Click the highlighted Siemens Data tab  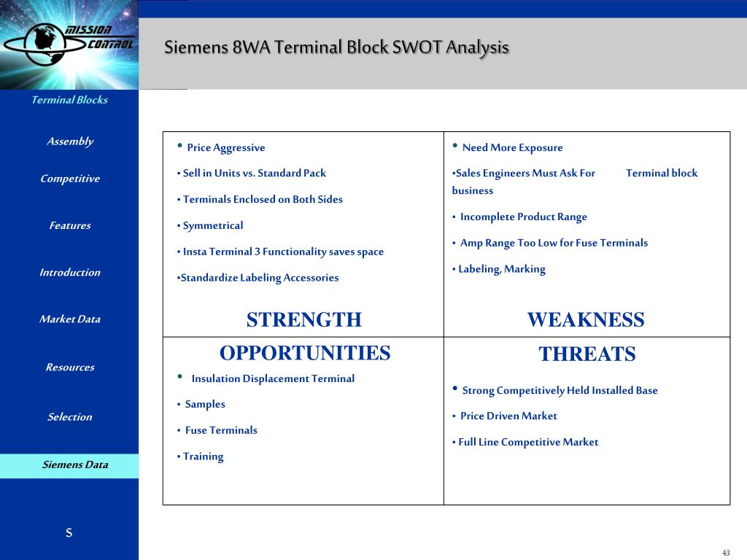tap(69, 465)
